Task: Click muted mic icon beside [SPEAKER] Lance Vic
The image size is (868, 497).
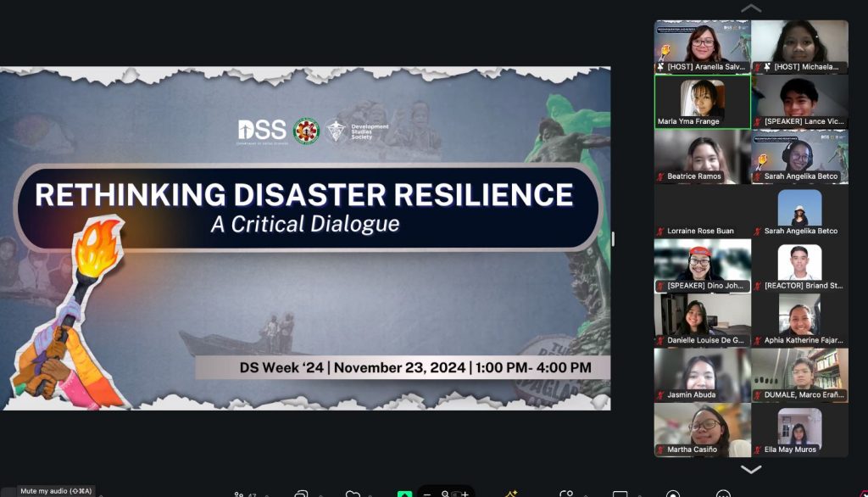Action: (x=758, y=121)
